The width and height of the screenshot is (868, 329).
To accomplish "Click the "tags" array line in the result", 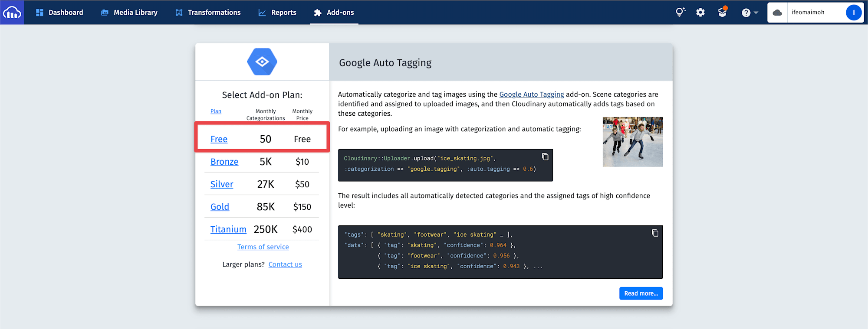I will 428,235.
